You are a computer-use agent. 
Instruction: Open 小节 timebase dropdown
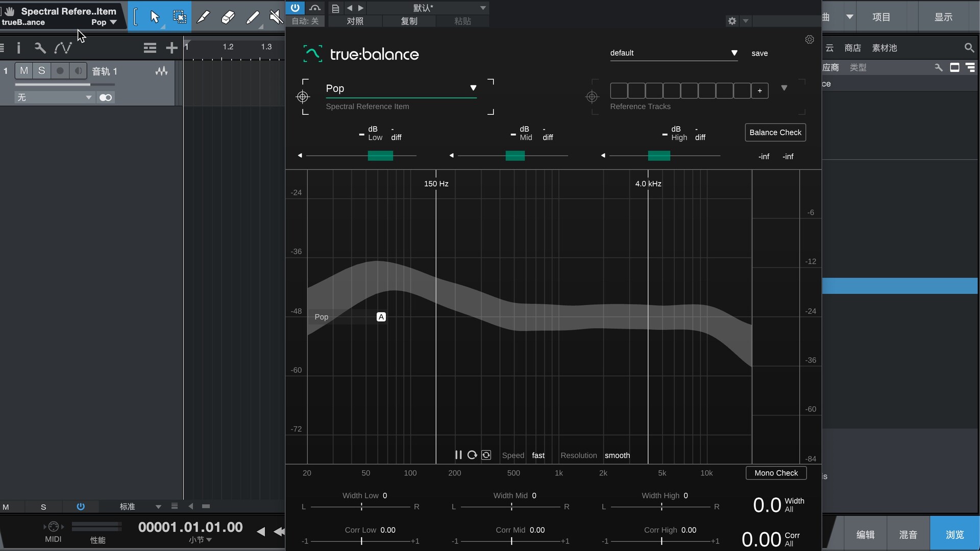pyautogui.click(x=200, y=540)
